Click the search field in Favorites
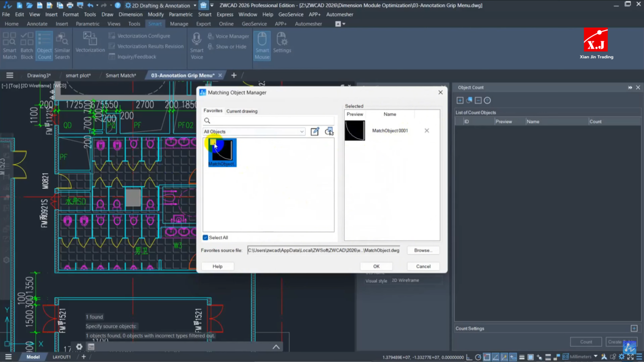The height and width of the screenshot is (362, 644). pyautogui.click(x=269, y=121)
